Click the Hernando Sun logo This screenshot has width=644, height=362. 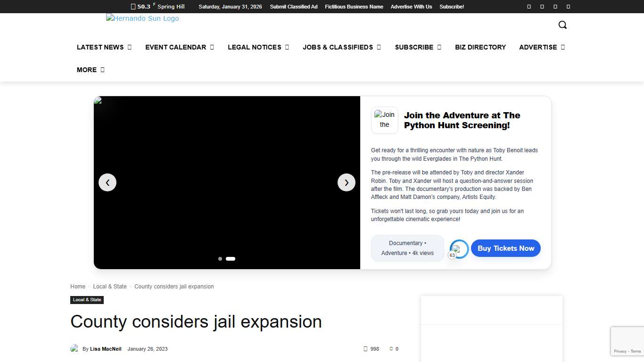(142, 18)
